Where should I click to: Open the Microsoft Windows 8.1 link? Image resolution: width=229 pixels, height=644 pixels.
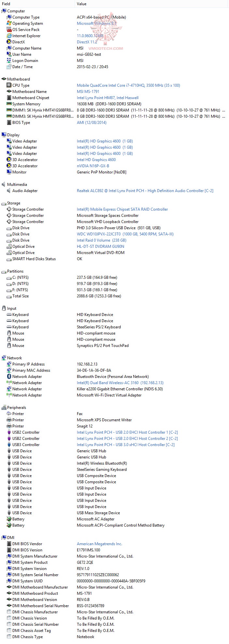[97, 23]
